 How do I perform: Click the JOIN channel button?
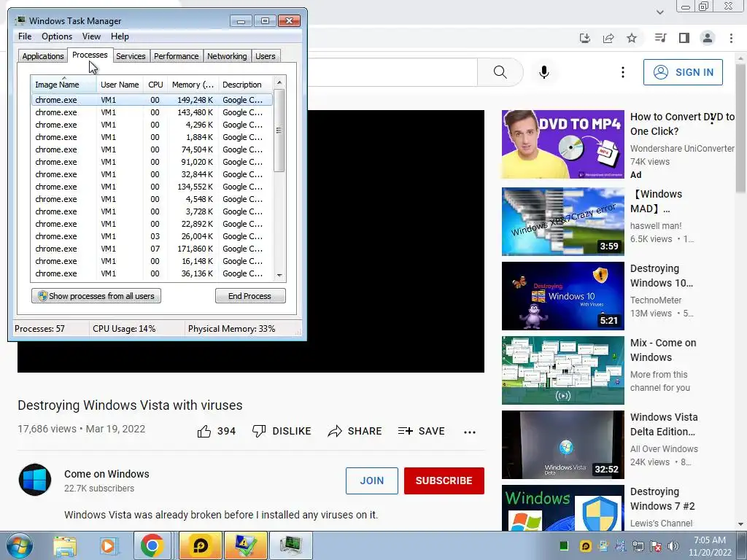tap(371, 481)
